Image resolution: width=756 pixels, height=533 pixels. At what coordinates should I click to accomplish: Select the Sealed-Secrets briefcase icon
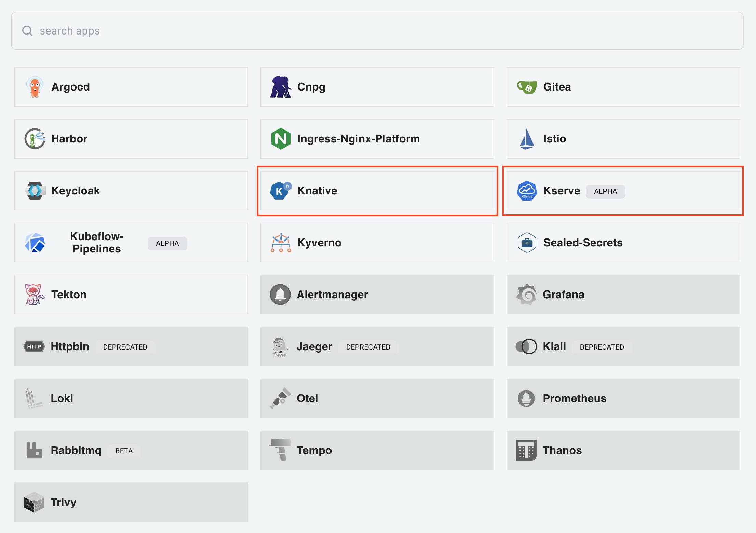click(x=526, y=242)
